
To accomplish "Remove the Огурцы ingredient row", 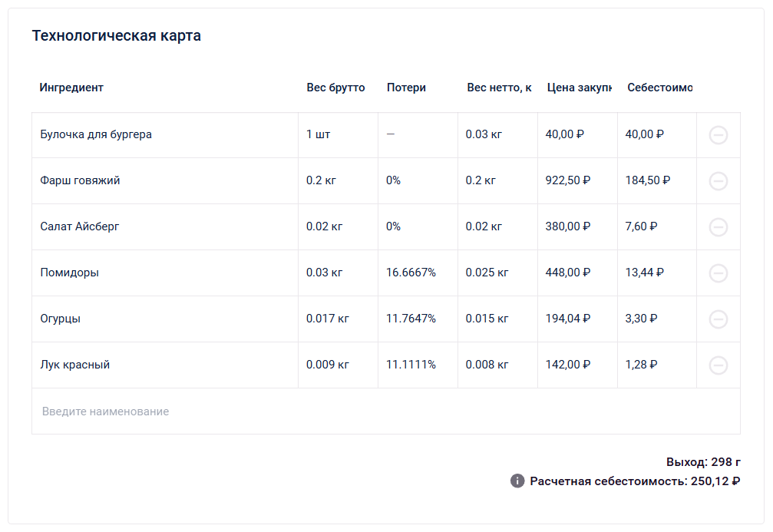I will tap(718, 319).
